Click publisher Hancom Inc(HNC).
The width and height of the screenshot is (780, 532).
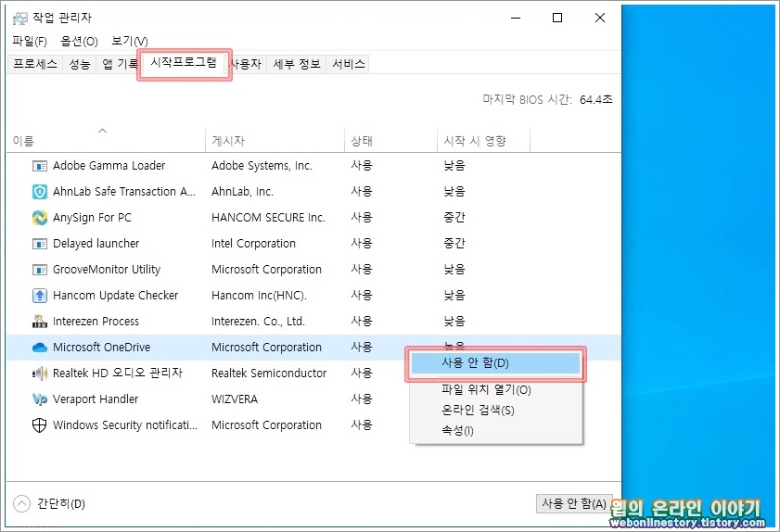pyautogui.click(x=259, y=296)
